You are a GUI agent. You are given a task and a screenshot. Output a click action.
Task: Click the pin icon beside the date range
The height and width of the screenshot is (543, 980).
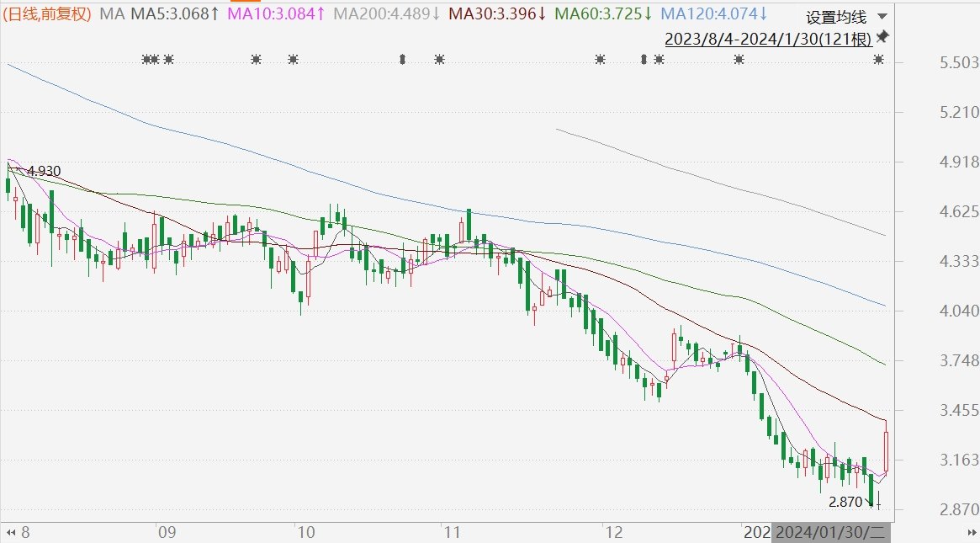point(882,38)
